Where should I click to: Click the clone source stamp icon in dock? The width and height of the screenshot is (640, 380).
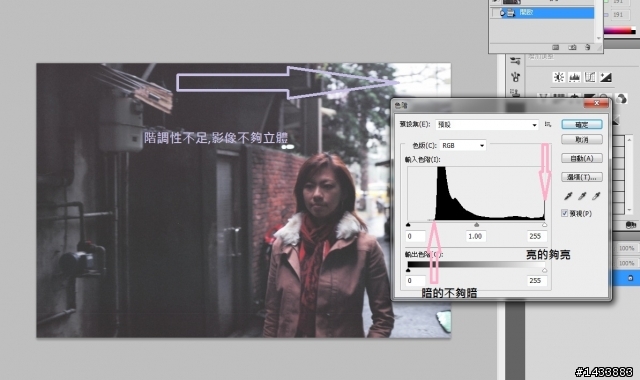(x=515, y=93)
